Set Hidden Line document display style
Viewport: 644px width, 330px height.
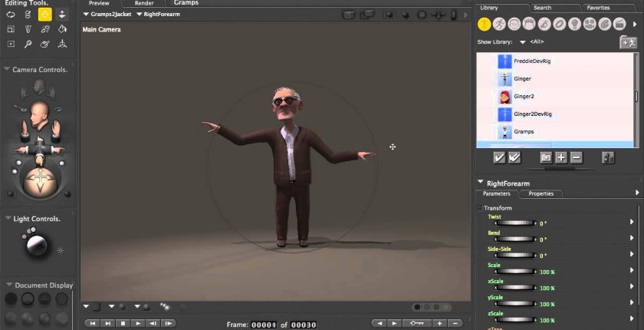(x=61, y=299)
